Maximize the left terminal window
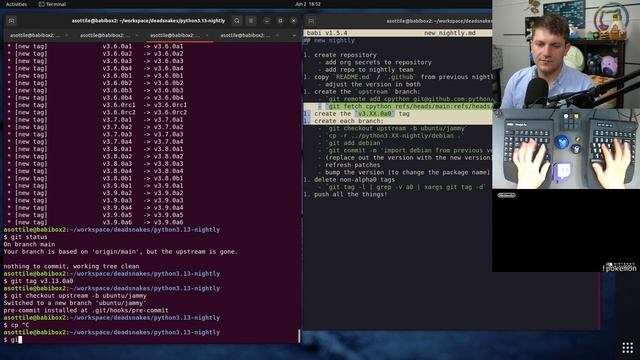The height and width of the screenshot is (360, 640). (280, 20)
